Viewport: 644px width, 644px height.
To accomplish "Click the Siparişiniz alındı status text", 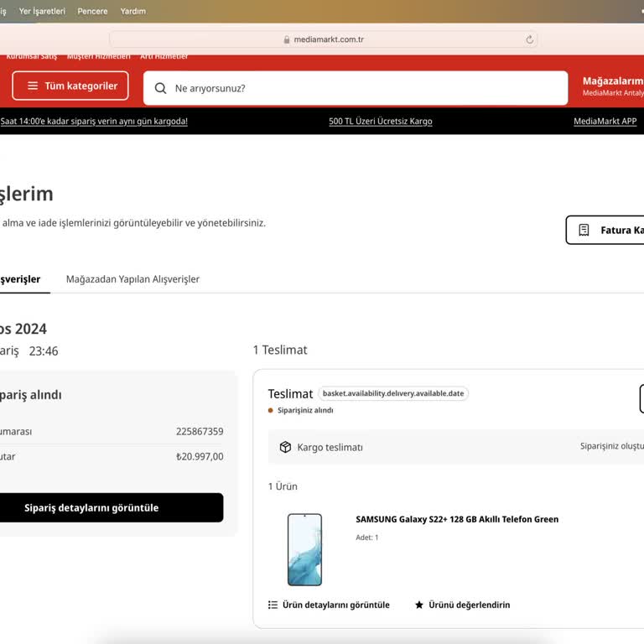I will tap(305, 410).
